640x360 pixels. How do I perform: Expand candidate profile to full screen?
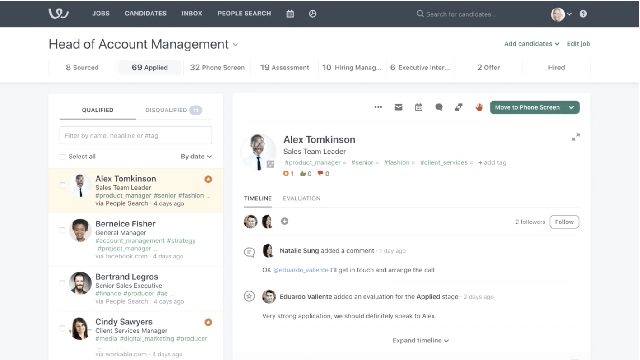click(576, 138)
